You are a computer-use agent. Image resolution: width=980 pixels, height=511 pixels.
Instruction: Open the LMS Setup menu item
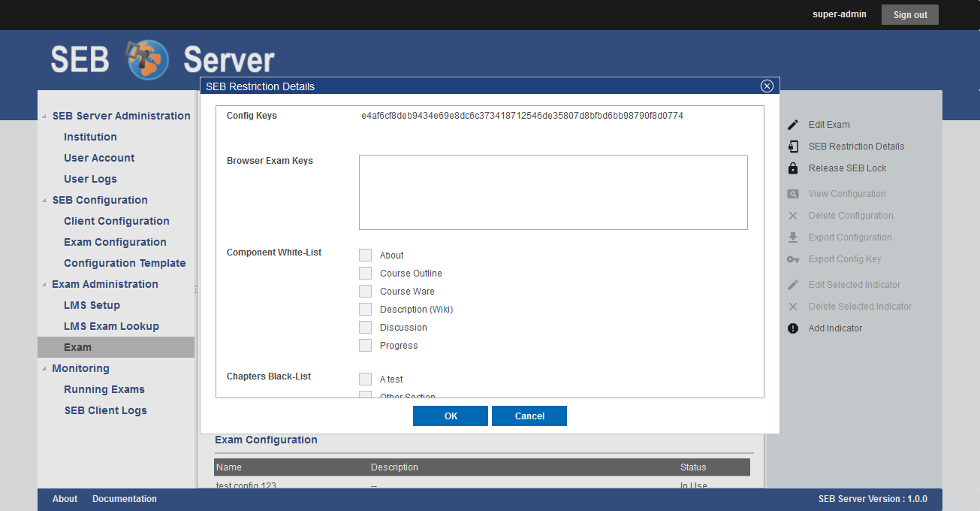pos(92,305)
